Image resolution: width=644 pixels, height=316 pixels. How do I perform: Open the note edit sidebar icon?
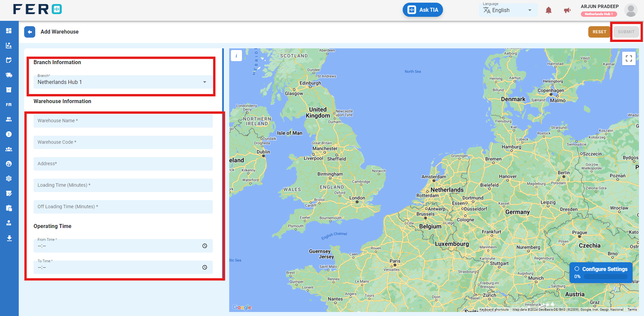click(9, 193)
